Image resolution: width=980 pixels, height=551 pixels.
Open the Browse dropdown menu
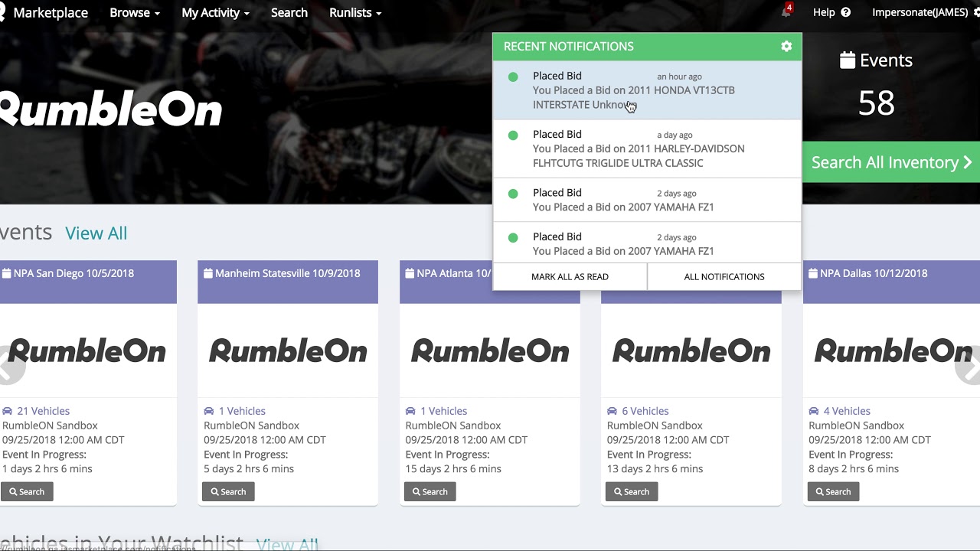coord(135,12)
